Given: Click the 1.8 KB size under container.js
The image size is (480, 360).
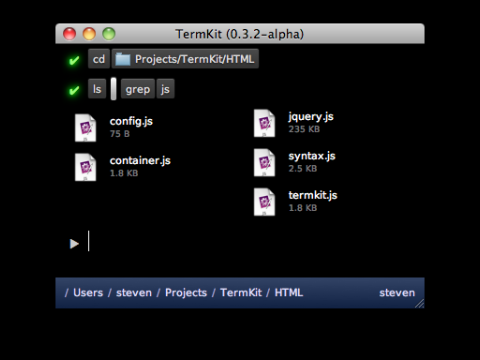Looking at the screenshot, I should pyautogui.click(x=124, y=173).
